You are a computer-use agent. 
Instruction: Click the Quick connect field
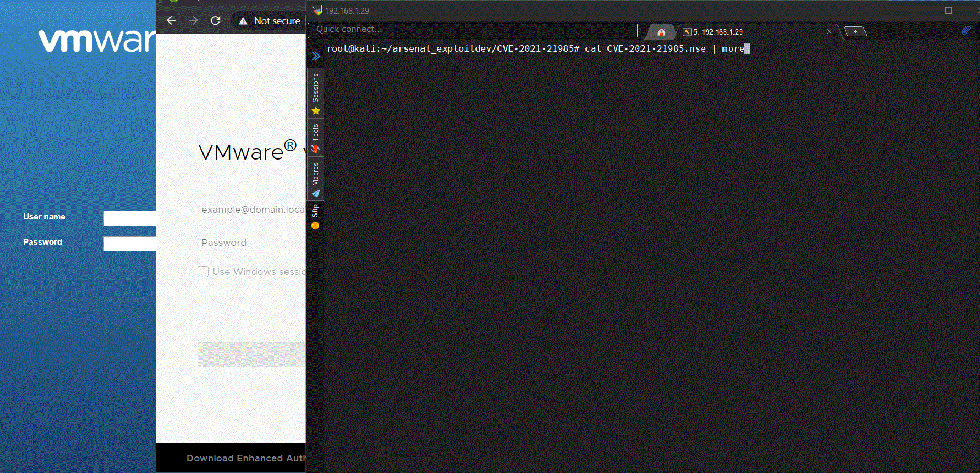click(x=473, y=30)
